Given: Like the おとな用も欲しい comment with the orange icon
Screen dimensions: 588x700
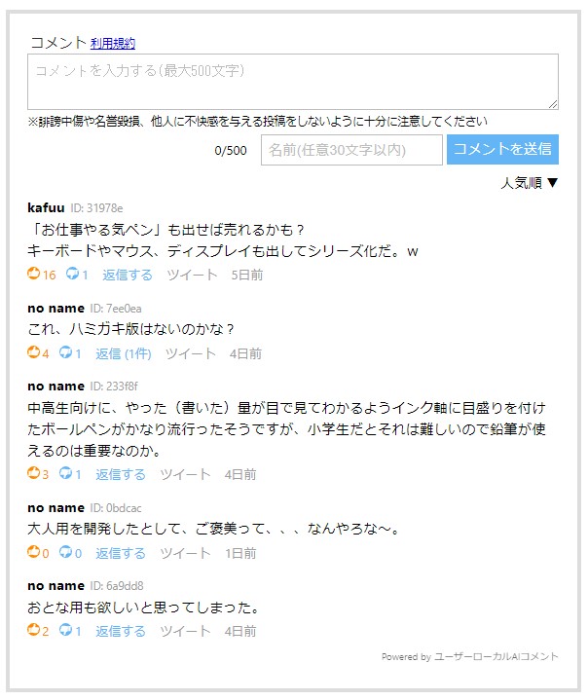Looking at the screenshot, I should 34,631.
